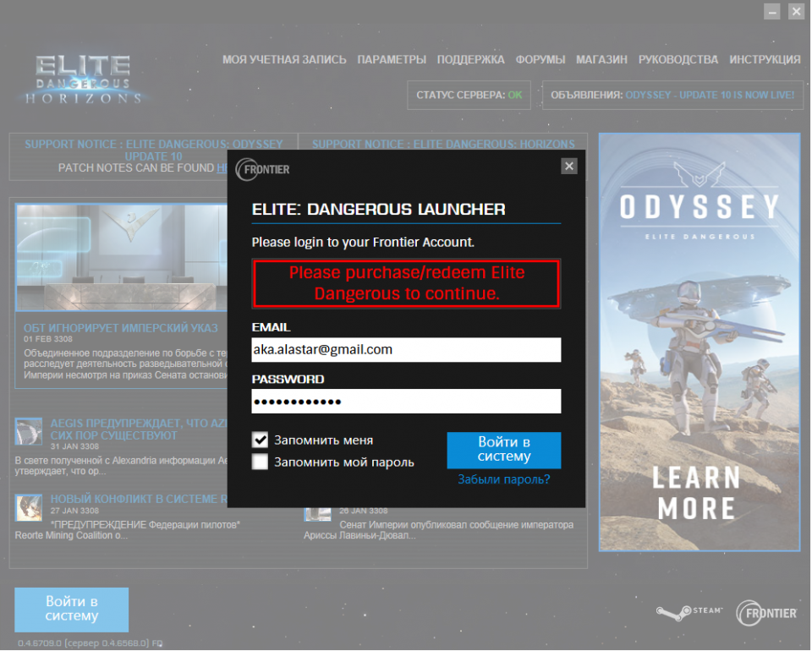Open the ПАРАМЕТРЫ menu item
812x651 pixels.
(392, 59)
